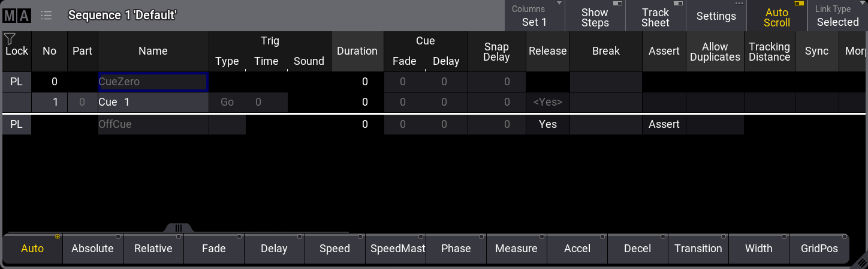Open the sequence Settings button

click(716, 17)
